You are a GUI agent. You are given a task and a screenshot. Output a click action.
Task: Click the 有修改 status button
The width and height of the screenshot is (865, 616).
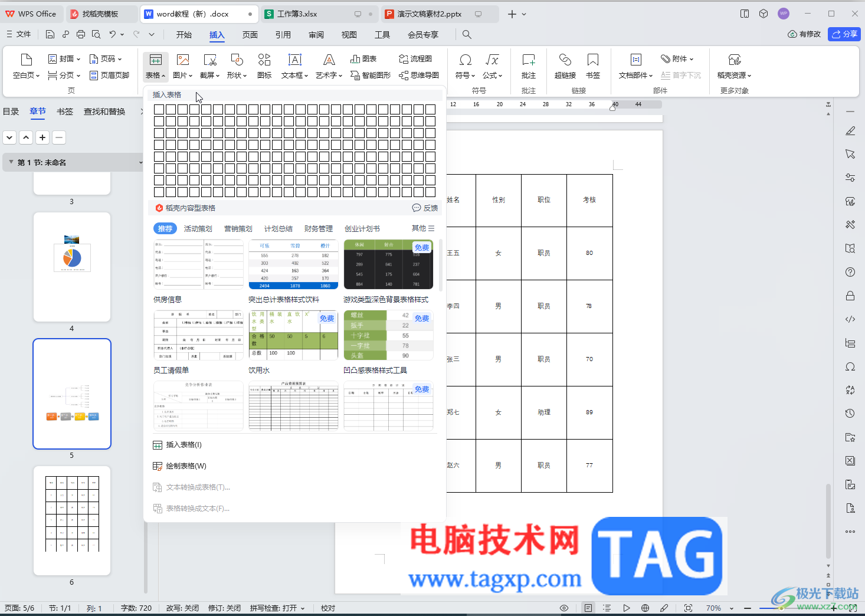click(x=804, y=34)
